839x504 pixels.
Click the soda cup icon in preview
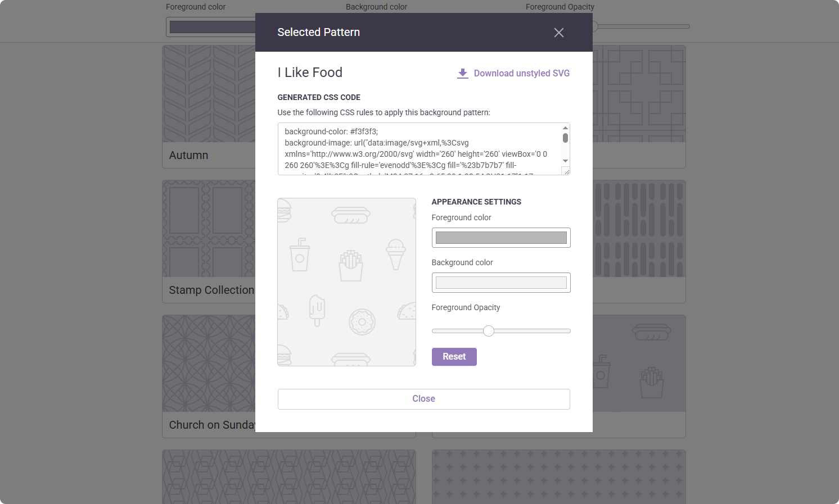click(x=299, y=255)
